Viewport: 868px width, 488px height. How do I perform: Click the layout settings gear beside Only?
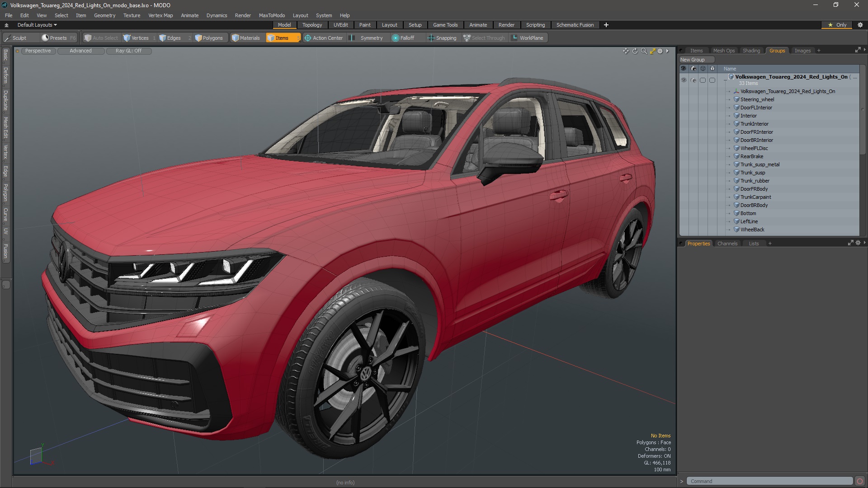tap(860, 25)
